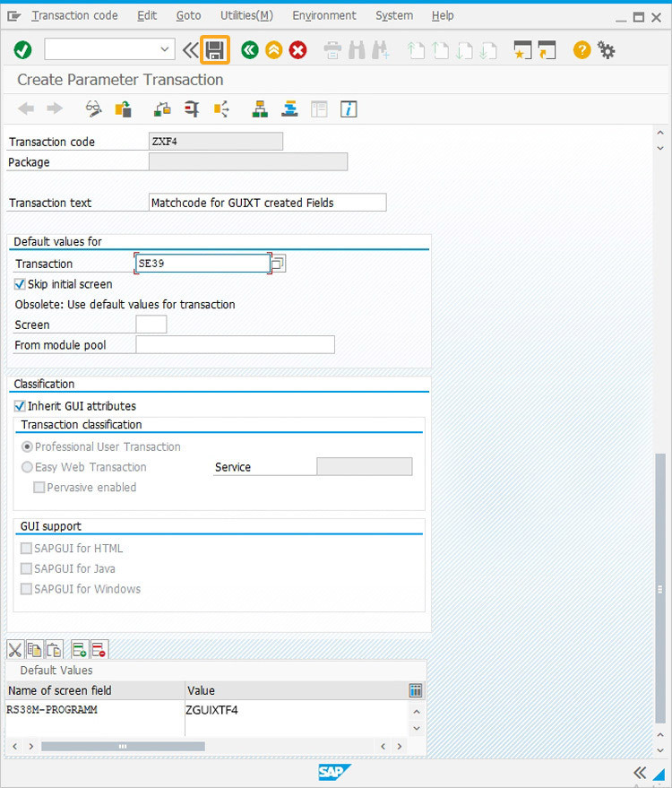Toggle Inherit GUI attributes checkbox

click(x=20, y=405)
